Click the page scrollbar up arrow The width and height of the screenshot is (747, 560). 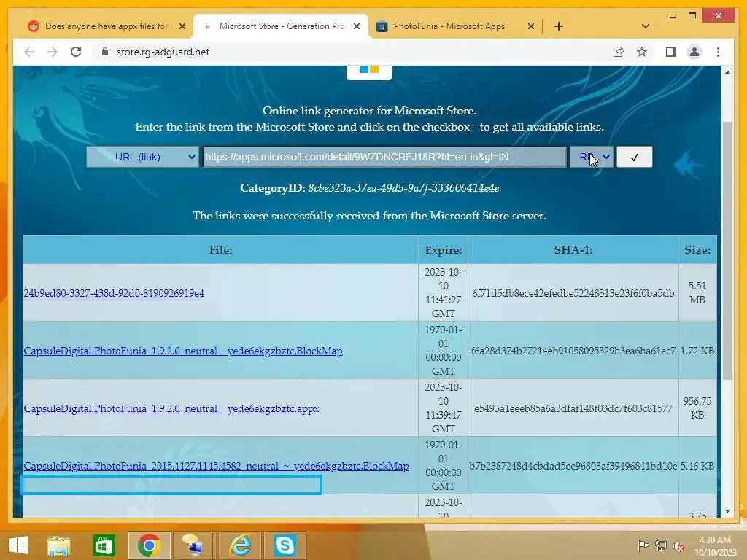727,72
